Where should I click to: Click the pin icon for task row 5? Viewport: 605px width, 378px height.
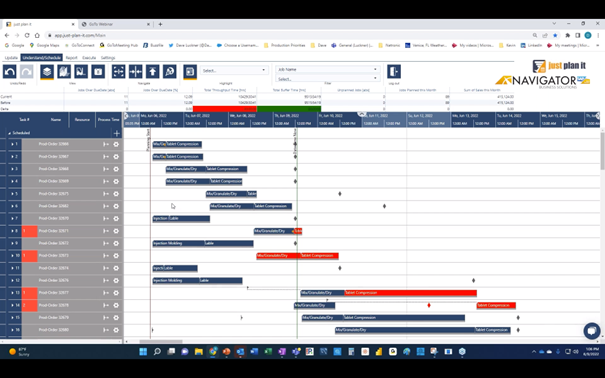coord(105,194)
